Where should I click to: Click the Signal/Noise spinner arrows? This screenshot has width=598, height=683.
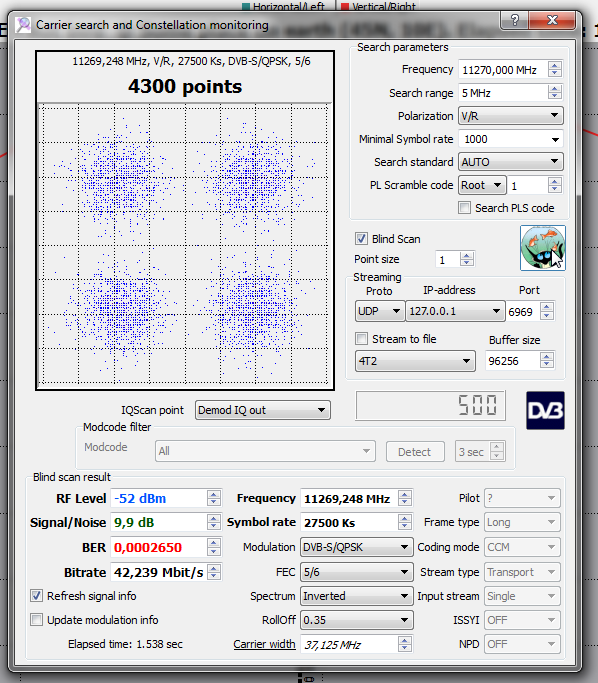[x=213, y=522]
